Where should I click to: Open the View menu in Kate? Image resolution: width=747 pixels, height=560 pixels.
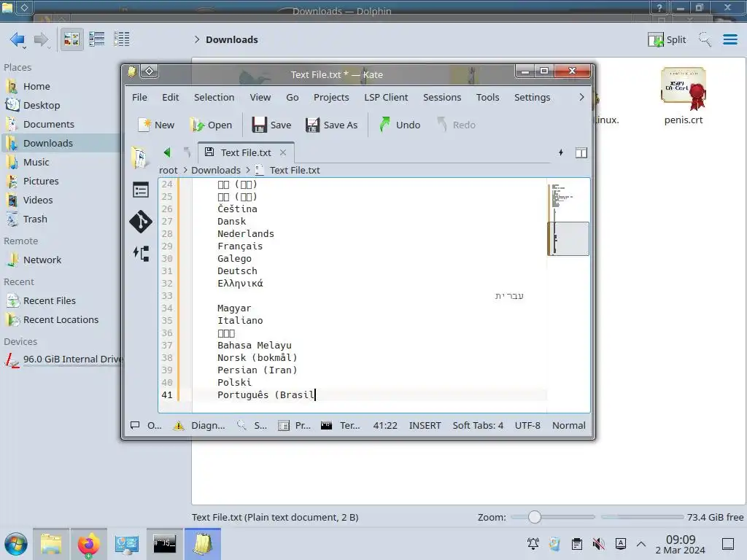260,97
